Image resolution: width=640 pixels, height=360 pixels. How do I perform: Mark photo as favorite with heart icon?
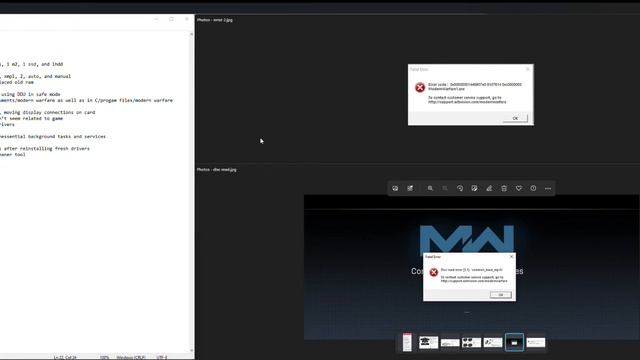tap(519, 188)
